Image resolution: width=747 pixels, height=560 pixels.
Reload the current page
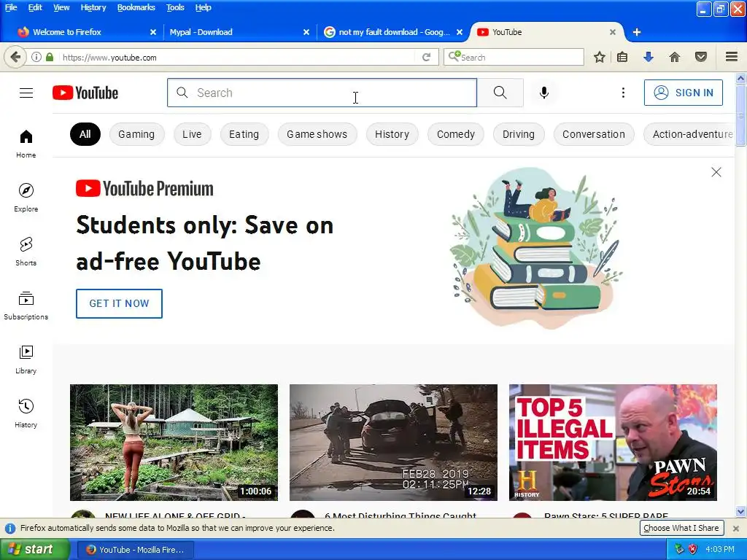click(426, 57)
